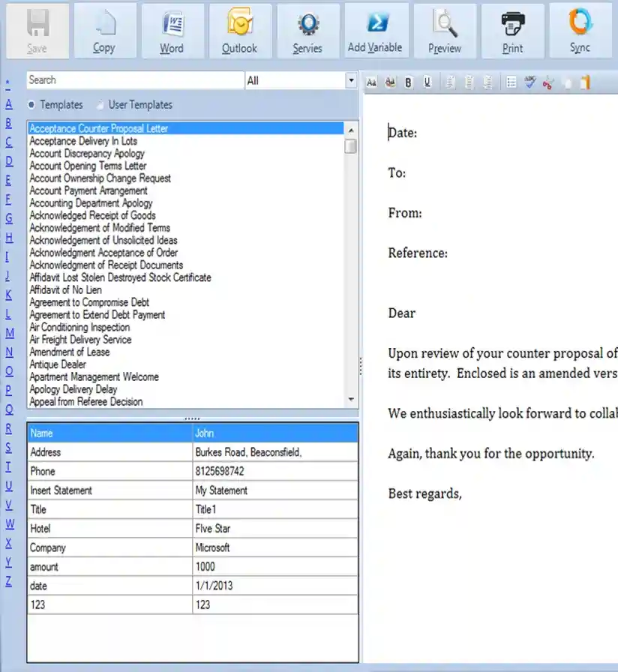This screenshot has width=618, height=672.
Task: Run spell check with the ABC icon
Action: click(529, 82)
